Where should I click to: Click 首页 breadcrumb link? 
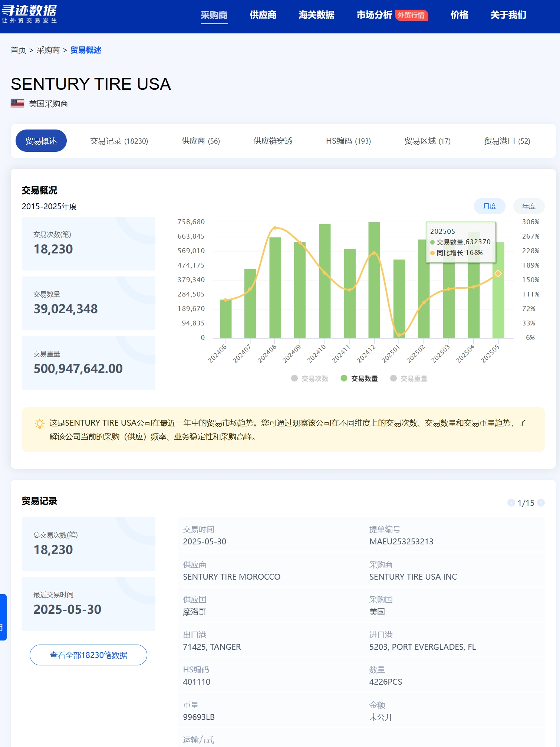coord(19,50)
